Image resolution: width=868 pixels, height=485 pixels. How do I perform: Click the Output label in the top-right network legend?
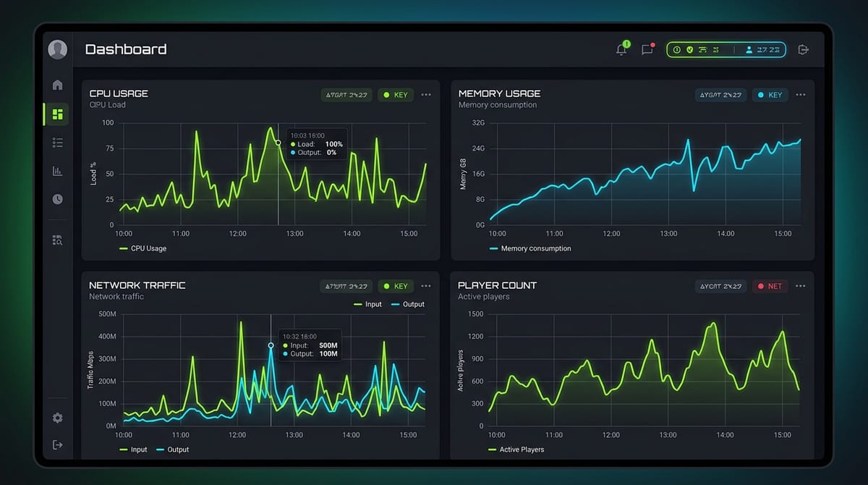[x=414, y=304]
